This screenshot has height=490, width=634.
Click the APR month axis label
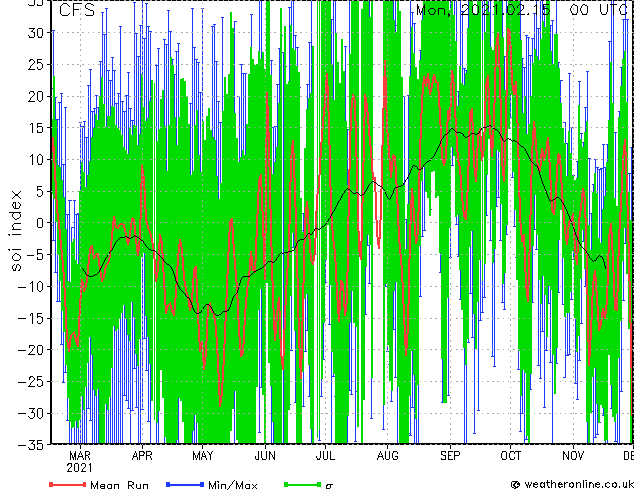click(142, 456)
